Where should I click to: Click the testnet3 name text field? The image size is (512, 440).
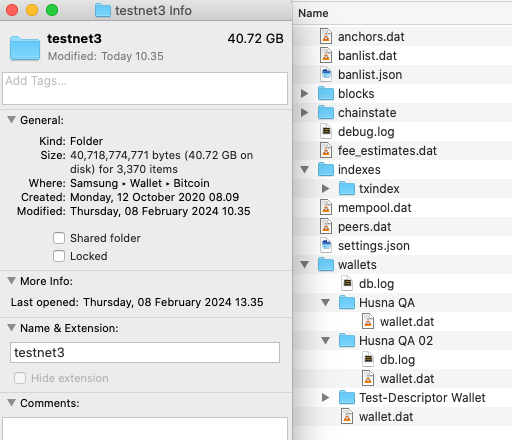(145, 352)
